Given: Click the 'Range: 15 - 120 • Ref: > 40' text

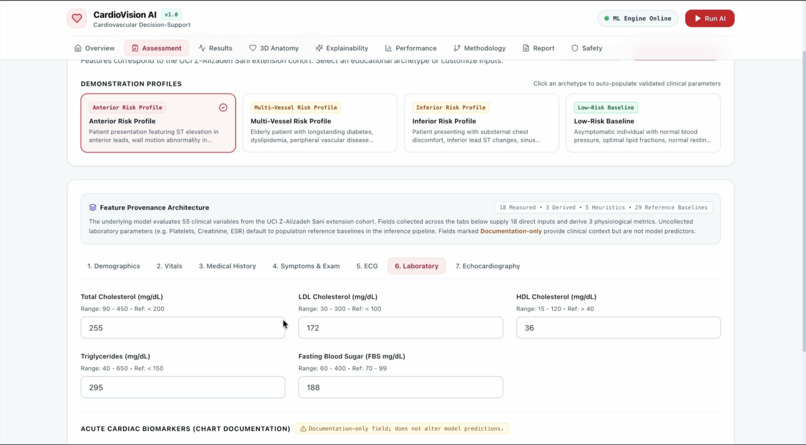Looking at the screenshot, I should (555, 309).
